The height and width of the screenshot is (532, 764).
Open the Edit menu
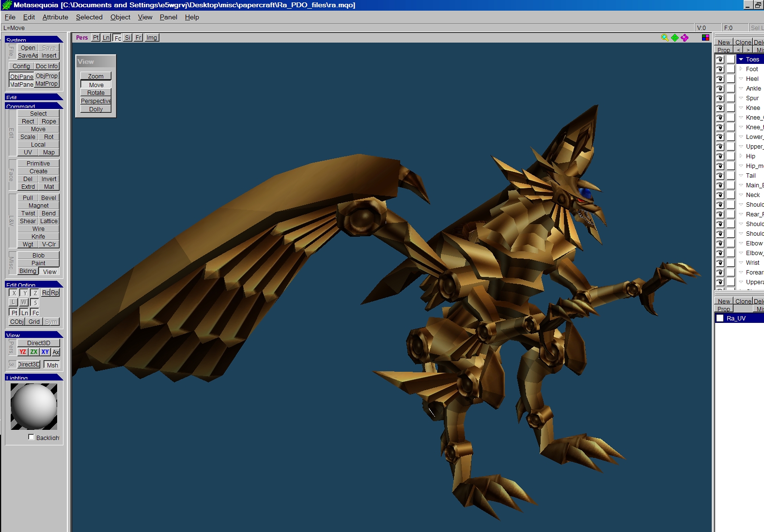point(29,17)
